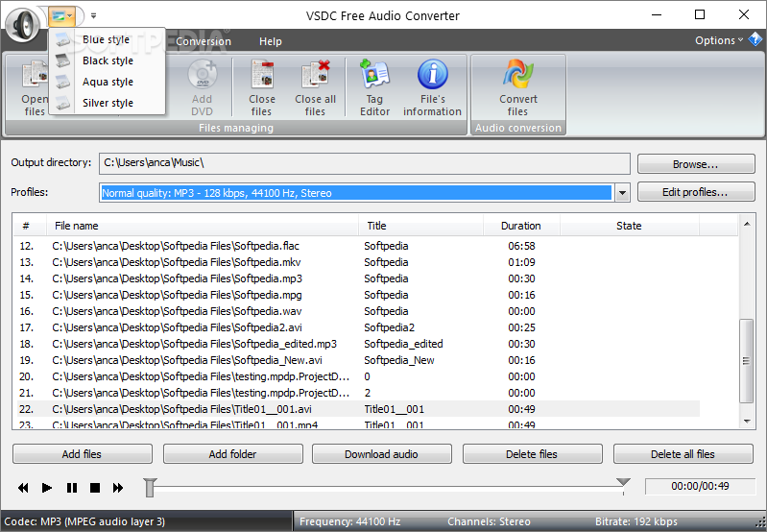Click the stop playback button
The width and height of the screenshot is (767, 532).
click(x=95, y=488)
